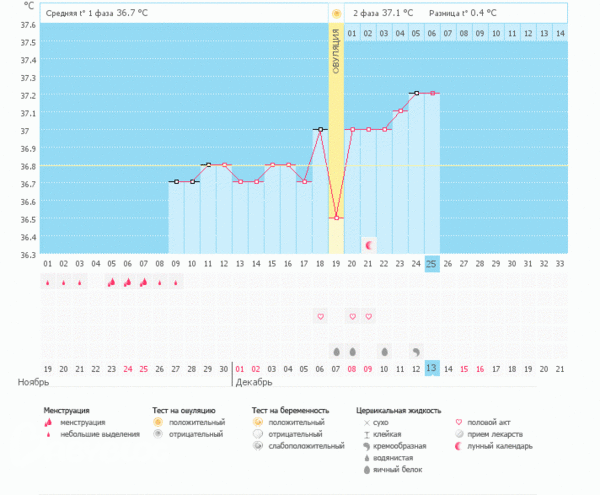This screenshot has height=495, width=600.
Task: Click the positive ovulation test legend icon
Action: (159, 423)
